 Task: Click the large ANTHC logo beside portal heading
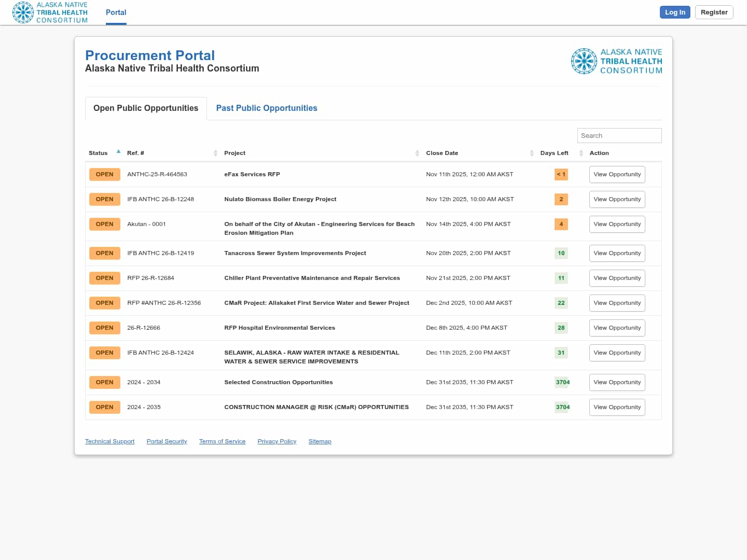[616, 61]
